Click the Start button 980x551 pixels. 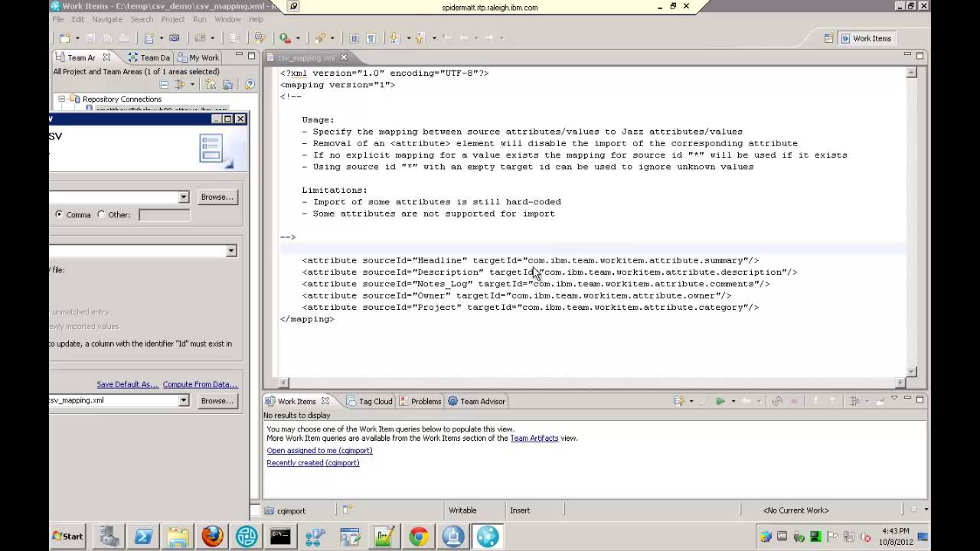coord(67,536)
